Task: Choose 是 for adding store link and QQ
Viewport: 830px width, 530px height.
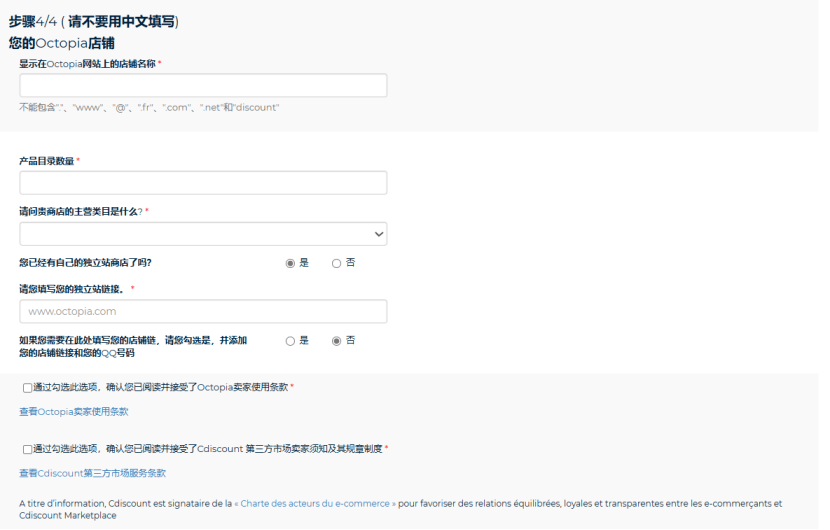Action: [x=290, y=341]
